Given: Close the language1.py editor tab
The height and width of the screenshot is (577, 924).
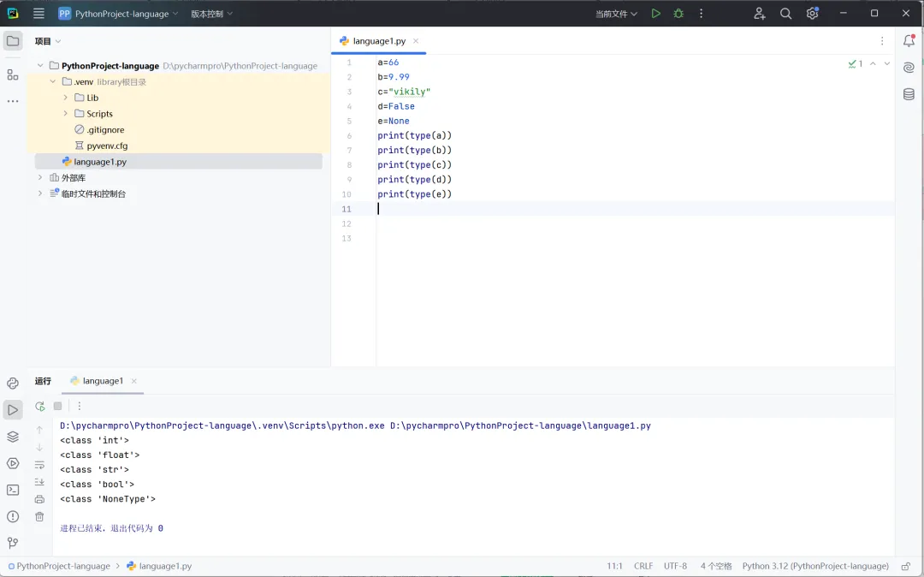Looking at the screenshot, I should (x=416, y=41).
